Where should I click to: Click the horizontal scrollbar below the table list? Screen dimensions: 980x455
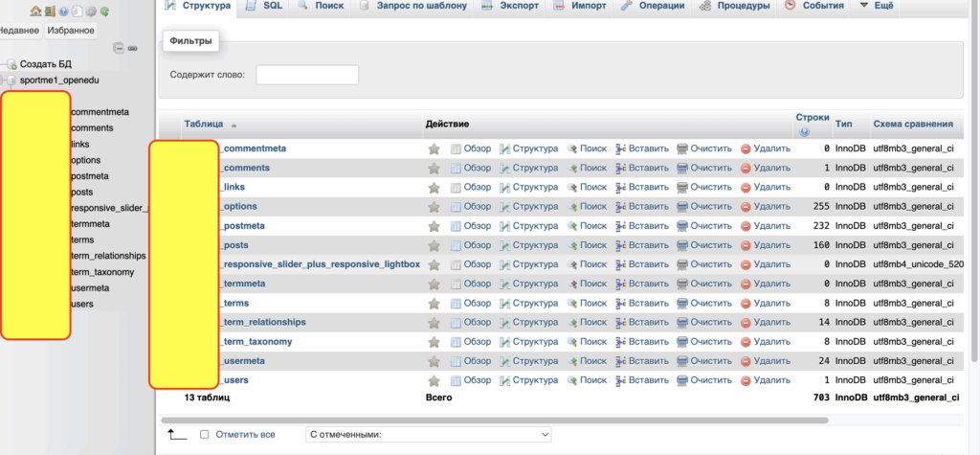click(479, 420)
